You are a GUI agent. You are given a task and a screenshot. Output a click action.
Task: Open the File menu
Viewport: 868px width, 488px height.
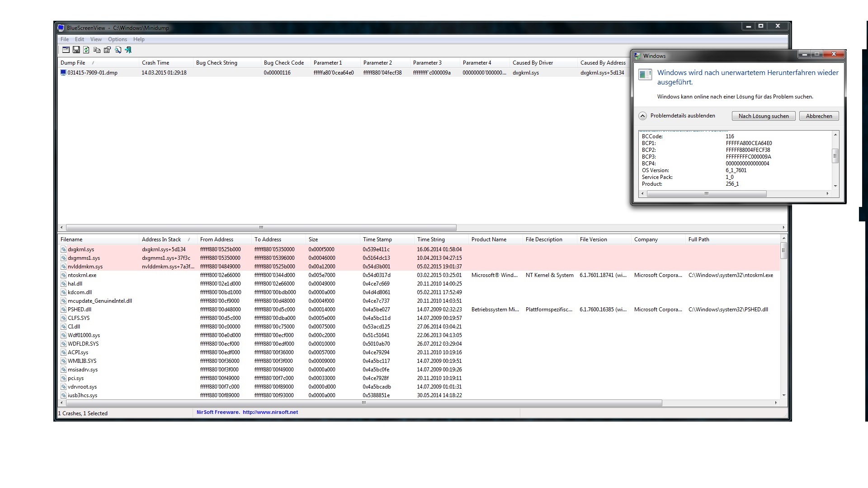point(65,39)
